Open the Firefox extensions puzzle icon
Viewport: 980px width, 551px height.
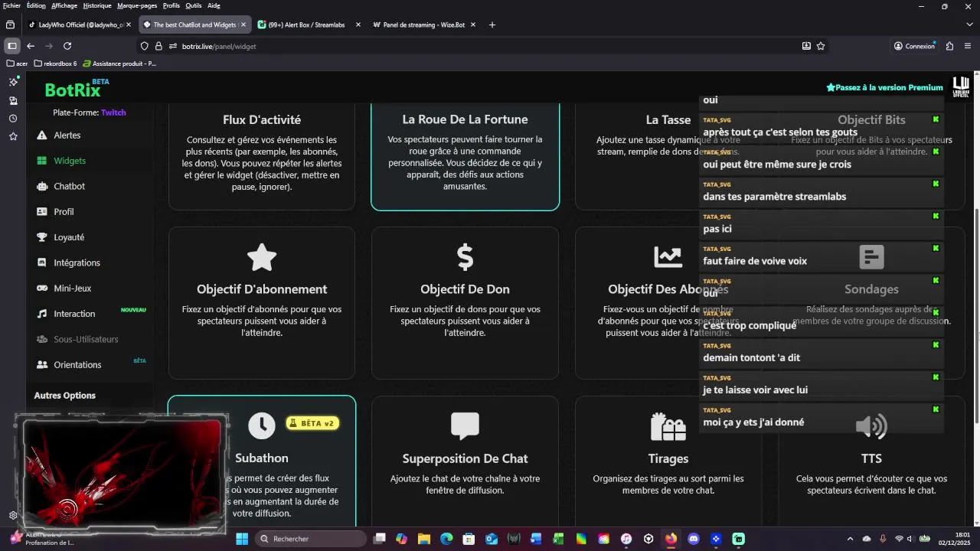950,46
